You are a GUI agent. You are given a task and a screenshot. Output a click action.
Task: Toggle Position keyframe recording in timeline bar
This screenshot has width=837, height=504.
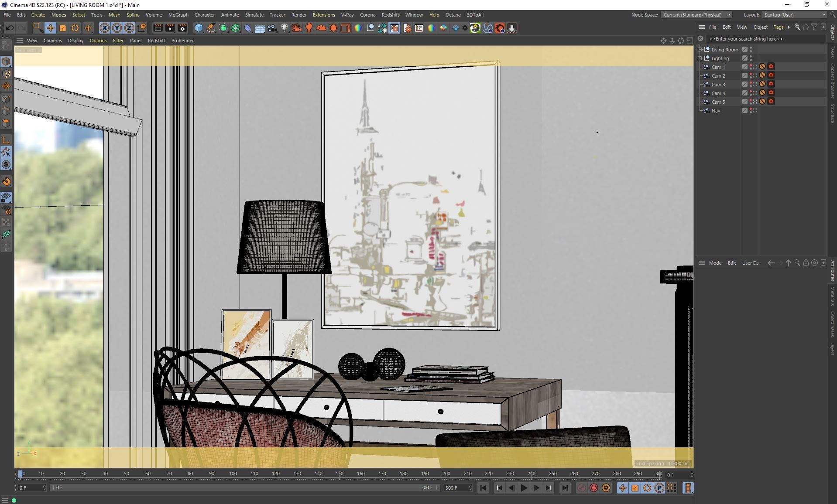click(623, 488)
